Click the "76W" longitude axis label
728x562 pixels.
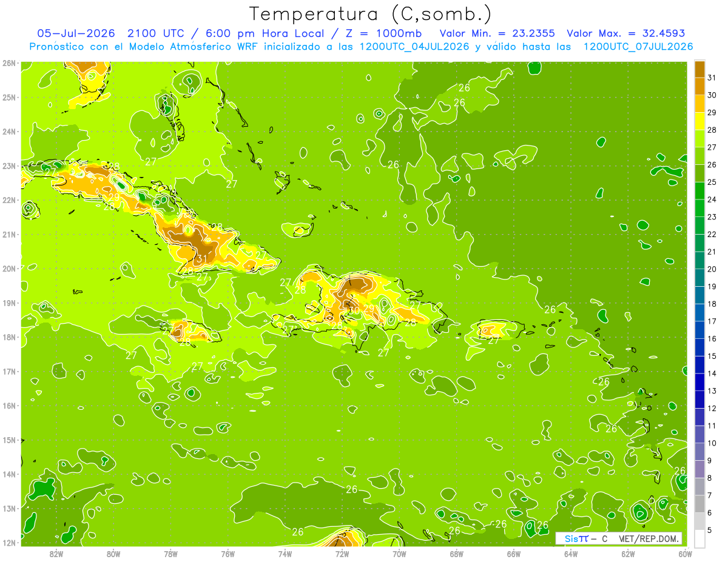pos(227,554)
